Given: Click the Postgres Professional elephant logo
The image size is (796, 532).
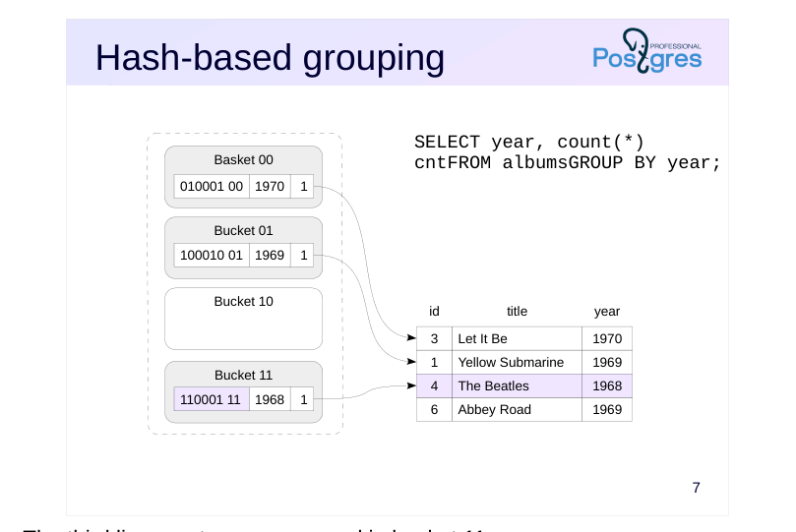Looking at the screenshot, I should (x=647, y=51).
